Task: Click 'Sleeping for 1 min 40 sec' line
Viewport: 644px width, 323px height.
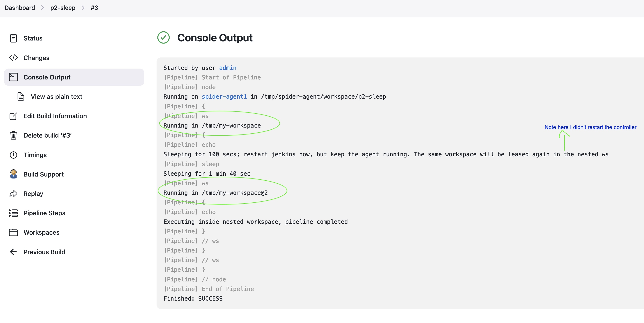Action: pos(207,174)
